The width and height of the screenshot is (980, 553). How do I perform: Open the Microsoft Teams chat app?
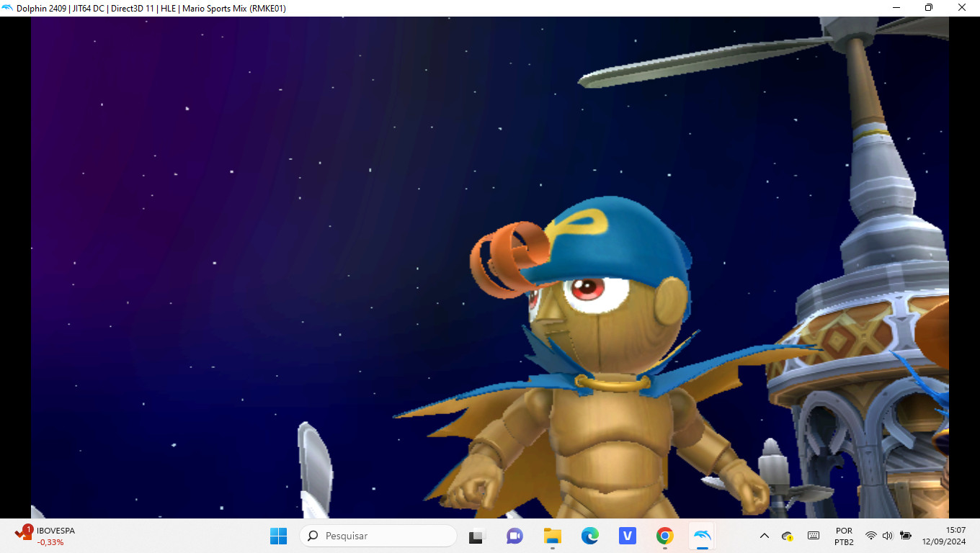click(514, 535)
